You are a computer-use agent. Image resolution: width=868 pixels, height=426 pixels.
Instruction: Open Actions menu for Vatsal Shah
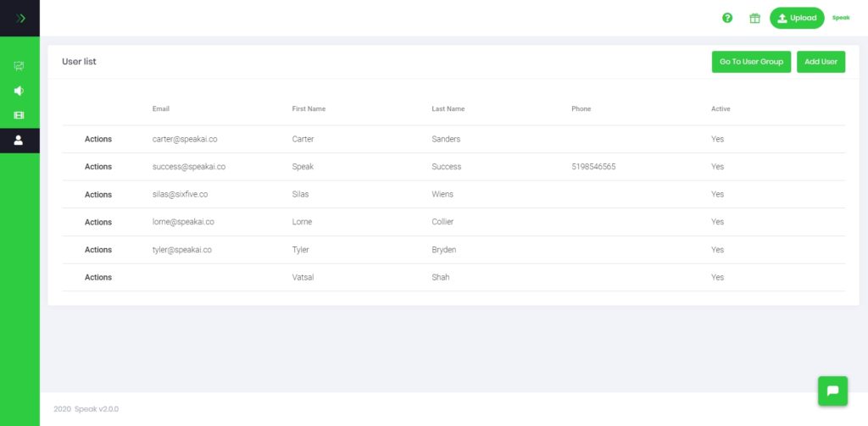click(98, 278)
